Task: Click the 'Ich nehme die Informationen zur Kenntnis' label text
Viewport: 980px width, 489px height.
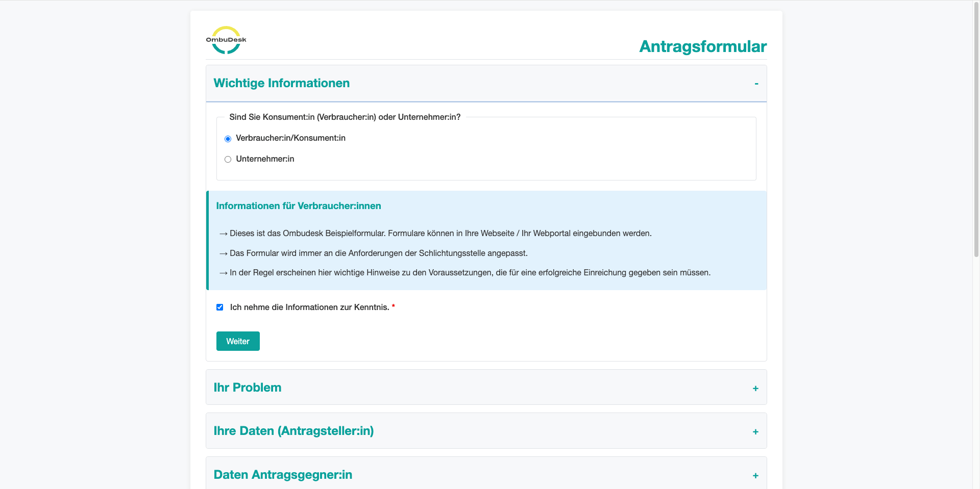Action: click(x=309, y=307)
